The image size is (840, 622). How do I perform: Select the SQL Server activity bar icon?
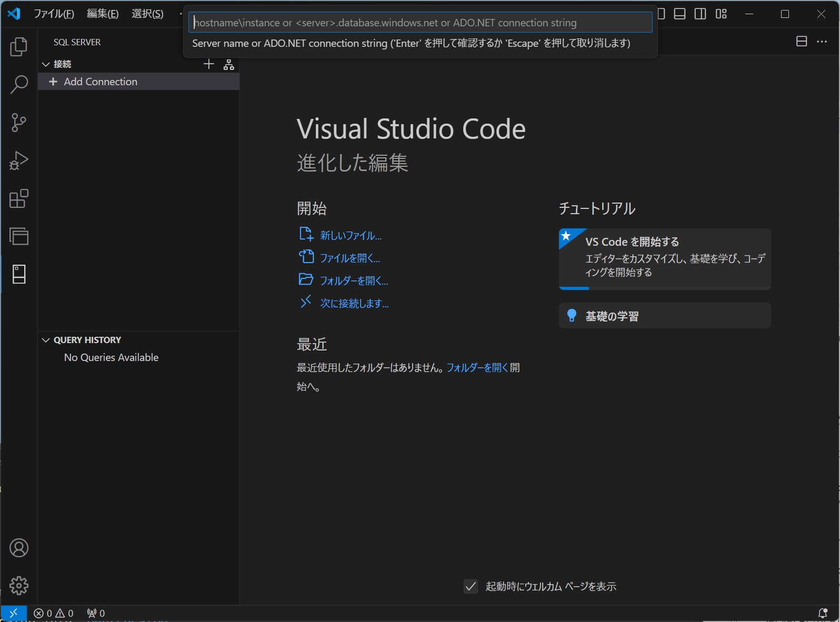[x=19, y=274]
